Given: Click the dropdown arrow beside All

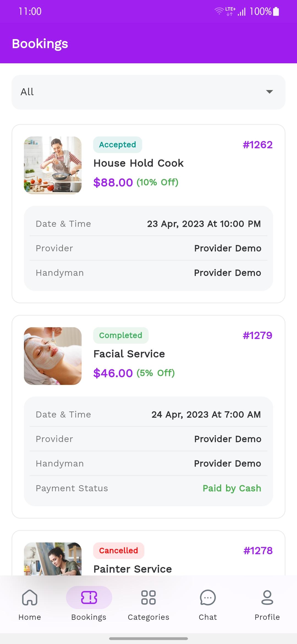Looking at the screenshot, I should (x=269, y=92).
